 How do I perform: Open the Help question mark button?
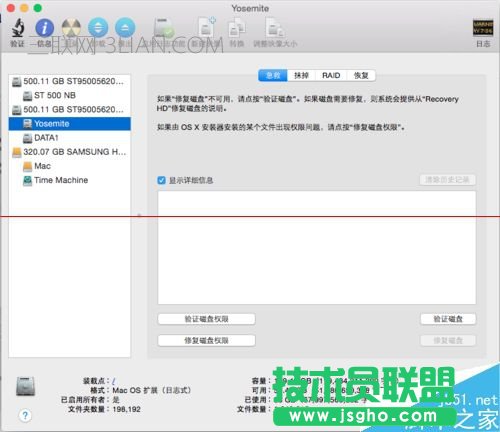coord(25,415)
